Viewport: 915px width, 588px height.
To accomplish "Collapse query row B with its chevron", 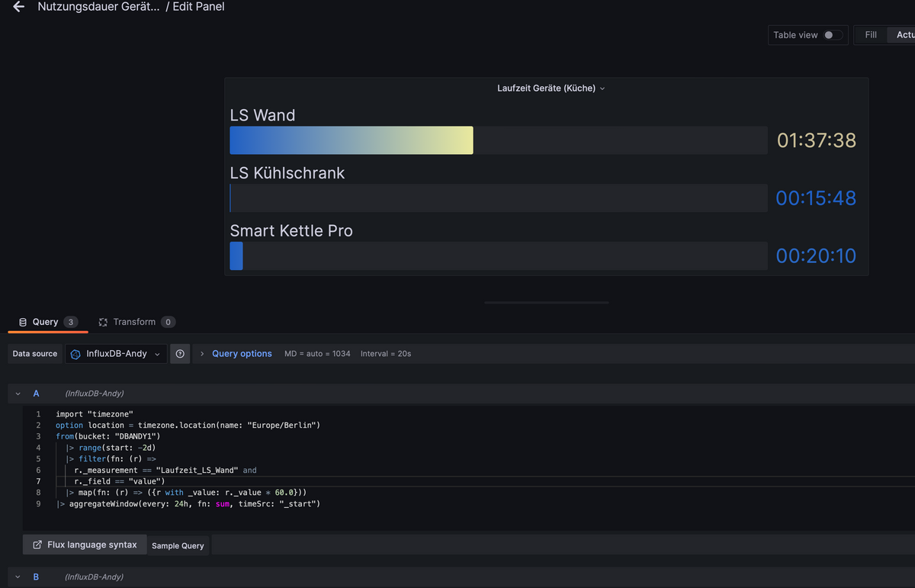I will pyautogui.click(x=18, y=577).
